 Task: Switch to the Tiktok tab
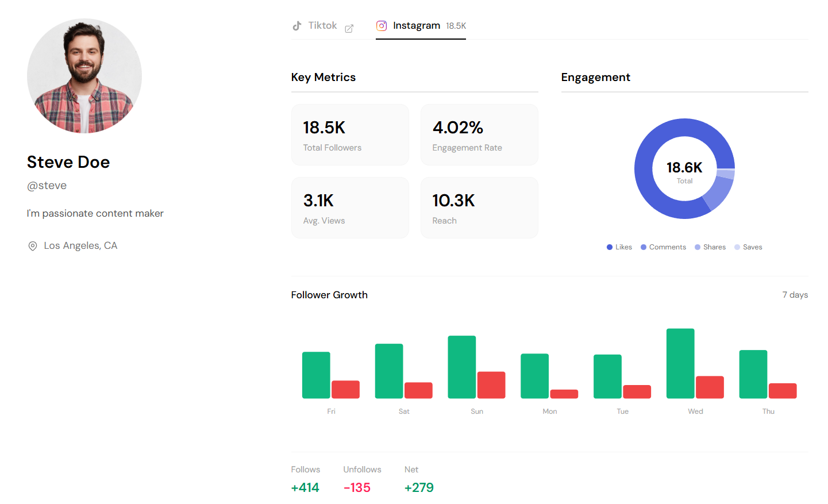(322, 26)
